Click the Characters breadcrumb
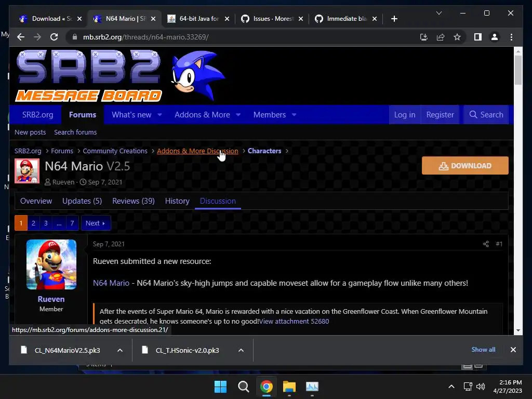Viewport: 532px width, 399px height. pos(264,151)
